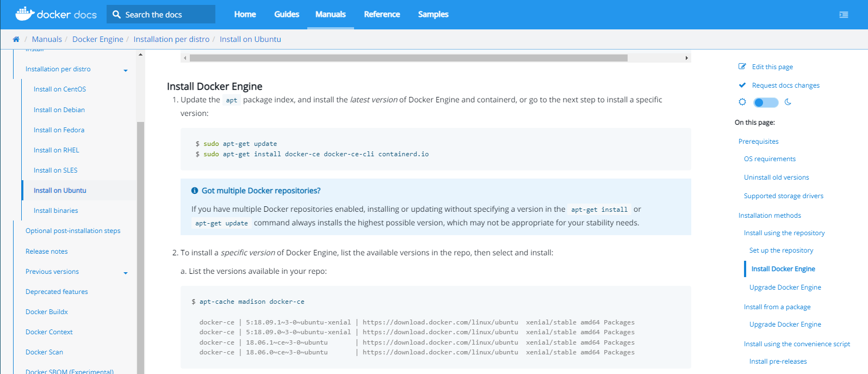Click 'Got multiple Docker repositories?' note title
868x374 pixels.
point(261,191)
